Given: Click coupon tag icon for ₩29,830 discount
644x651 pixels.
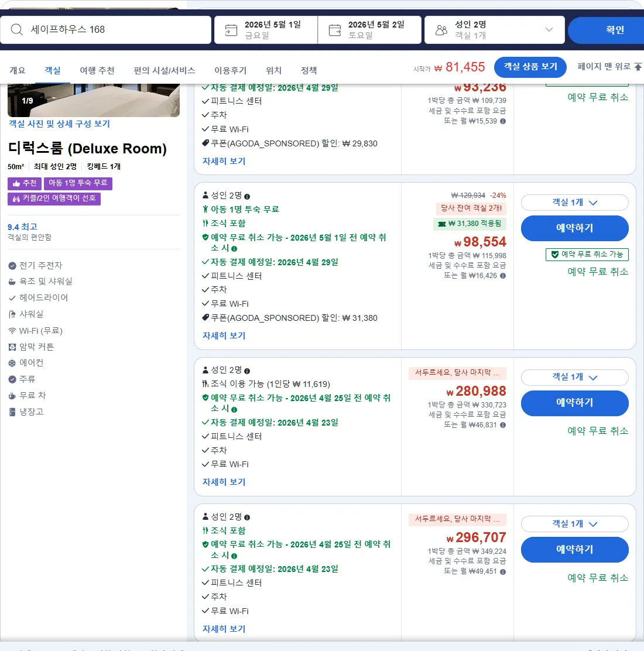Looking at the screenshot, I should click(x=205, y=143).
